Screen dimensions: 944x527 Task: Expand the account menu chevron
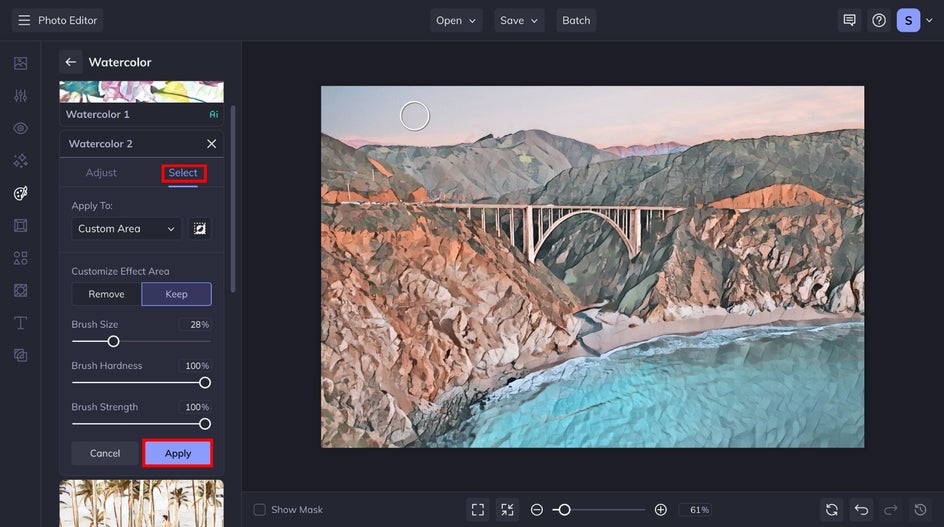point(929,20)
